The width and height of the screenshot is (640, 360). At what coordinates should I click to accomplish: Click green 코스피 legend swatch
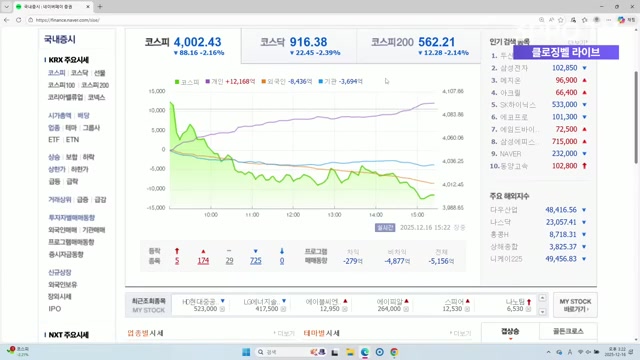[177, 82]
